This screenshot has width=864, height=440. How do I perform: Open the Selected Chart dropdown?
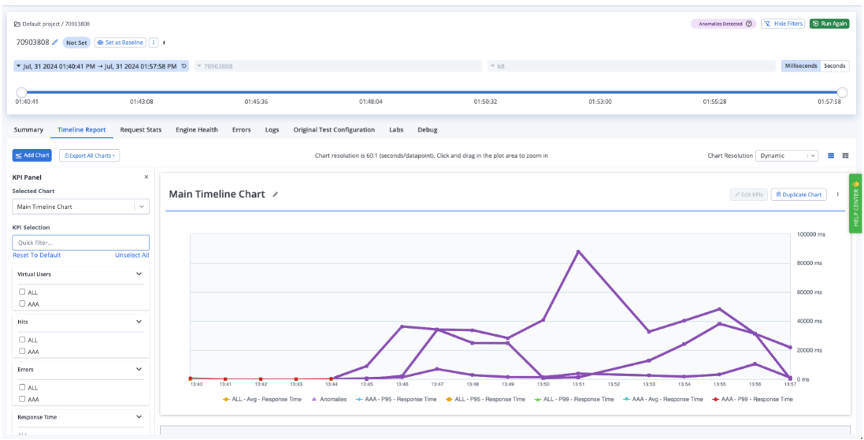tap(81, 207)
